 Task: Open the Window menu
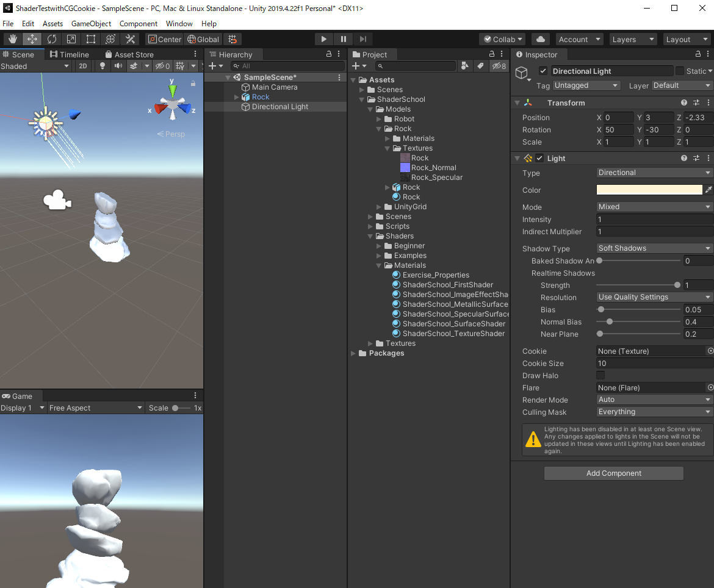[179, 24]
